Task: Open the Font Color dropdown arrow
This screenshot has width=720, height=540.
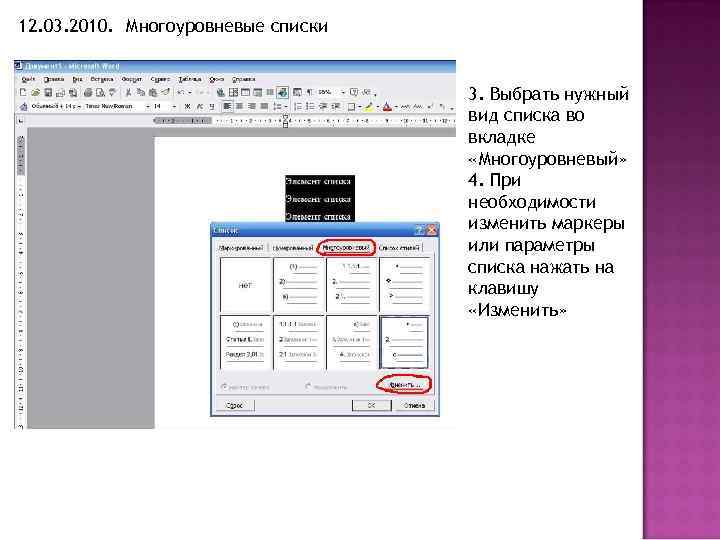Action: [x=396, y=107]
